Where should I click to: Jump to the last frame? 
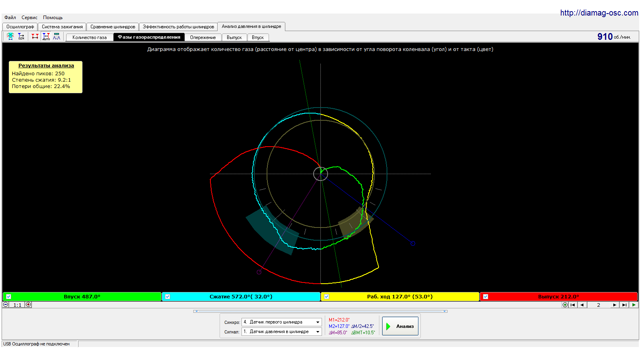pyautogui.click(x=624, y=305)
